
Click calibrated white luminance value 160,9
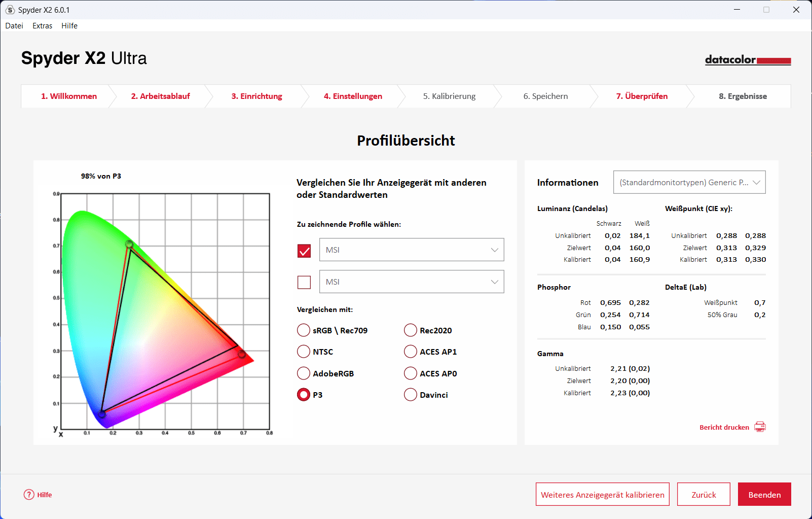(640, 259)
